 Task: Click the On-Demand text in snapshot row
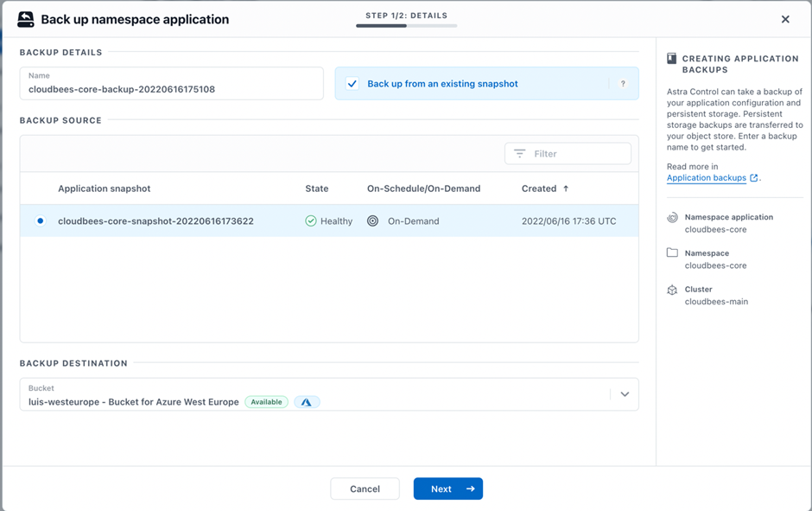click(x=413, y=221)
